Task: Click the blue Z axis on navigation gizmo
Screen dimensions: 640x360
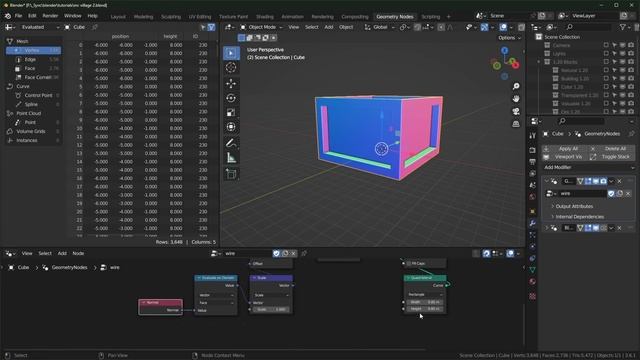Action: pyautogui.click(x=504, y=50)
